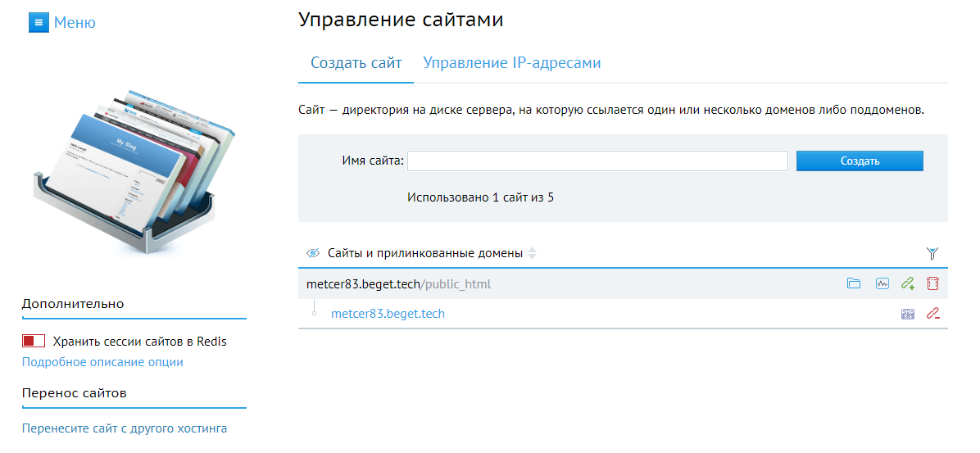Screen dimensions: 980x453
Task: Unlink domain with red chain icon
Action: [932, 314]
